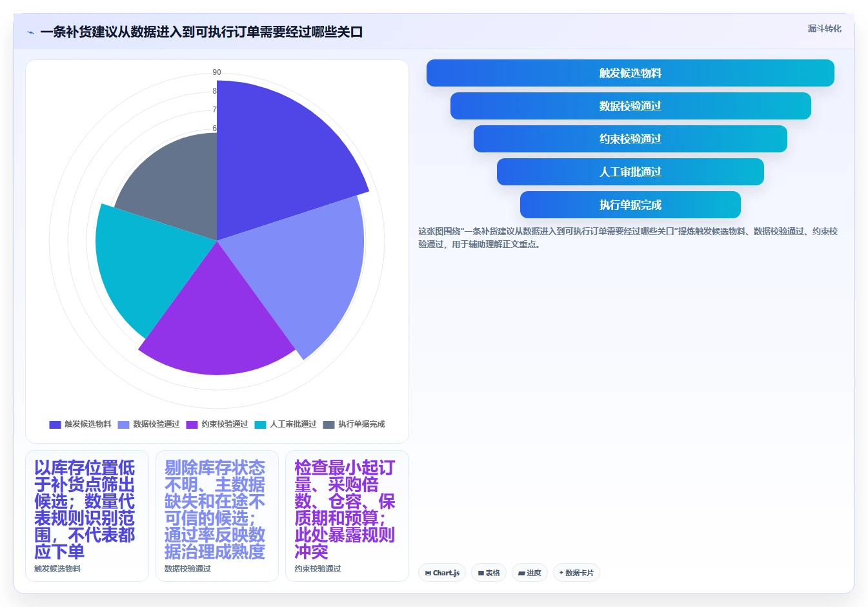Click the dark blue polar chart segment

(278, 155)
